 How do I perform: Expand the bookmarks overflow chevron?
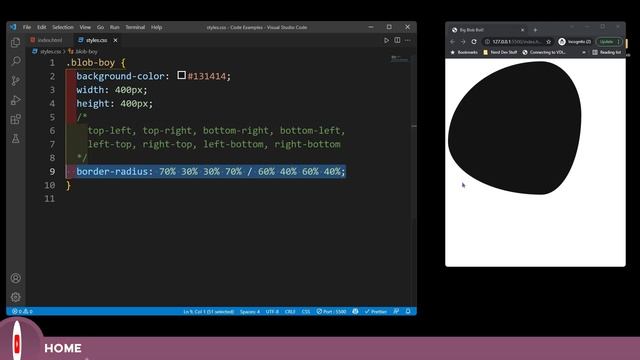[x=584, y=52]
